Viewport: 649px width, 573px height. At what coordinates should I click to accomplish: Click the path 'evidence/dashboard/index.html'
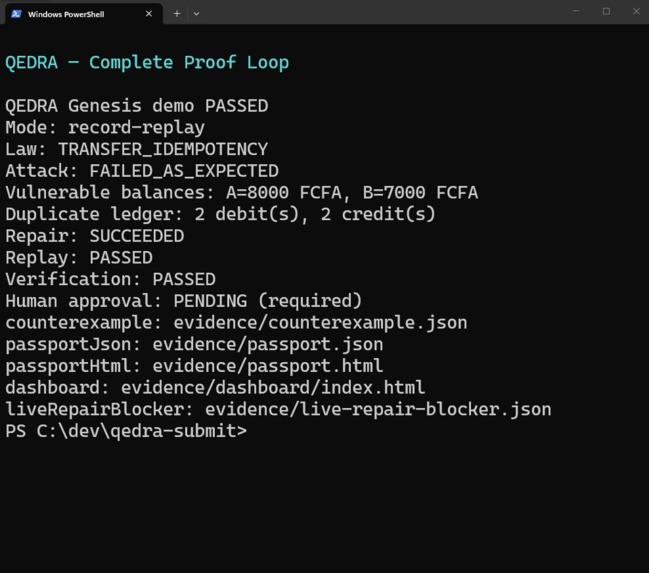273,388
